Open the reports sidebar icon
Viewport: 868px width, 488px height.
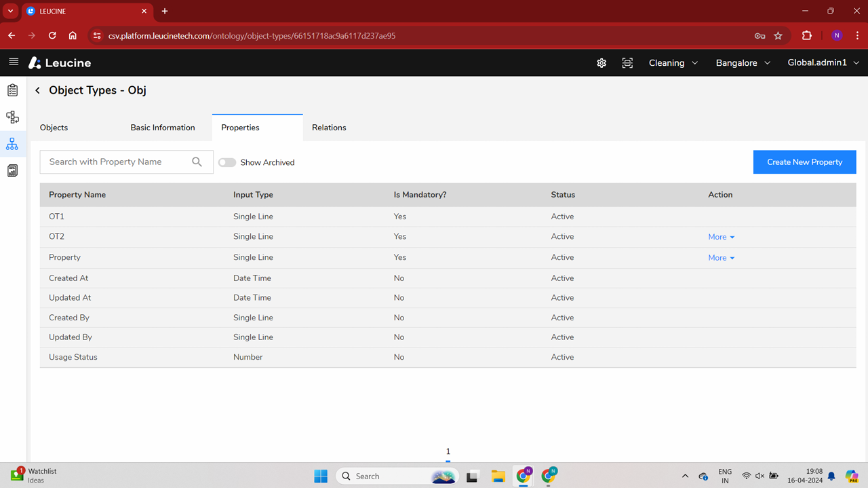[x=12, y=171]
